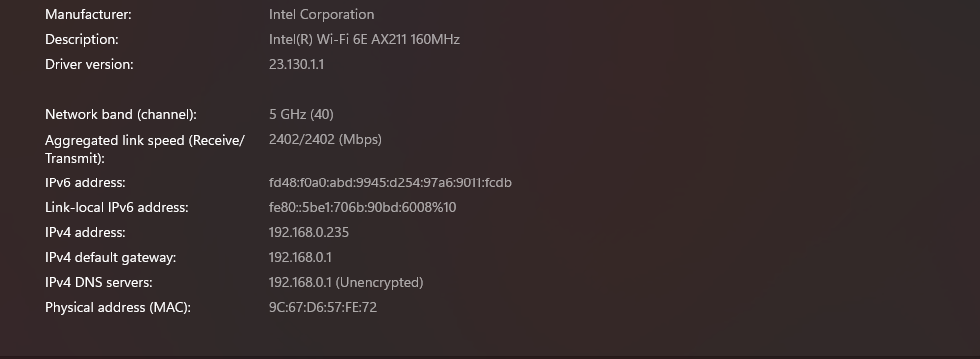Viewport: 980px width, 359px height.
Task: Select the 2402/2402 (Mbps) value
Action: pos(325,140)
